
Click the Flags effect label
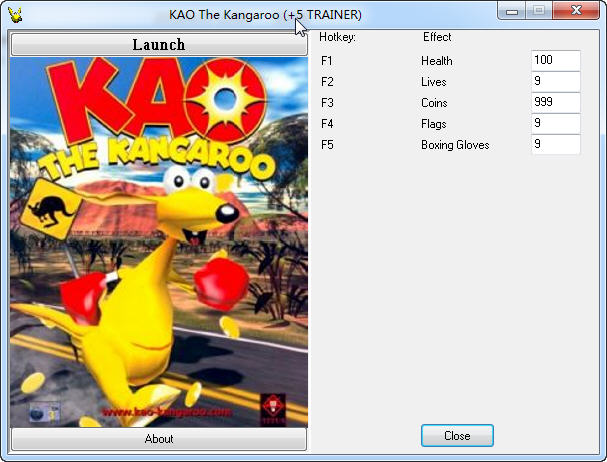coord(434,124)
